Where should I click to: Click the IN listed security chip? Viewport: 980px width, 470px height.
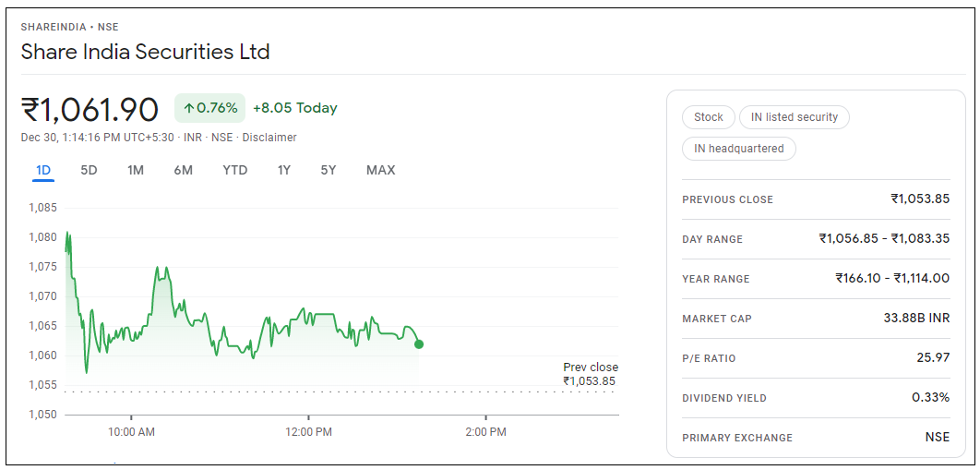795,117
